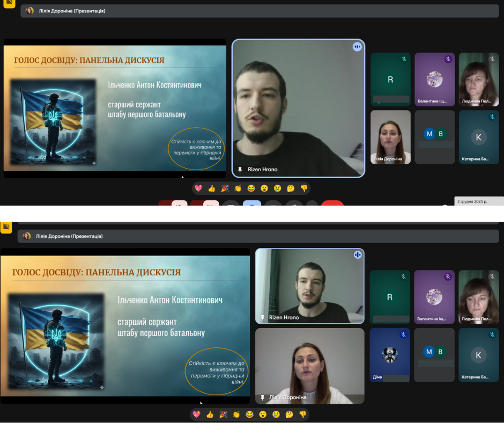Screen dimensions: 504x423
Task: Click pin icon on large Лілія Дороніна tile
Action: tap(262, 397)
